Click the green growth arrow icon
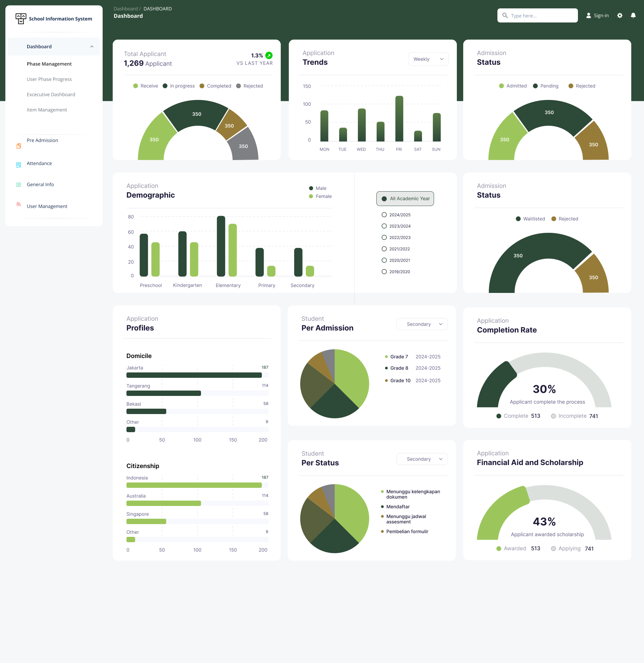Screen dimensions: 644x663 click(x=269, y=55)
